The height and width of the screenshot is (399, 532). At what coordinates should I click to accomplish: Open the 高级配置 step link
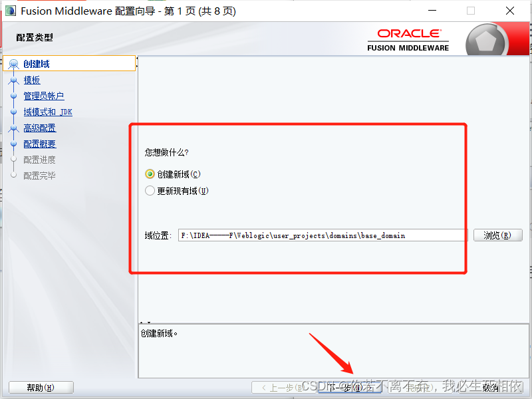40,128
